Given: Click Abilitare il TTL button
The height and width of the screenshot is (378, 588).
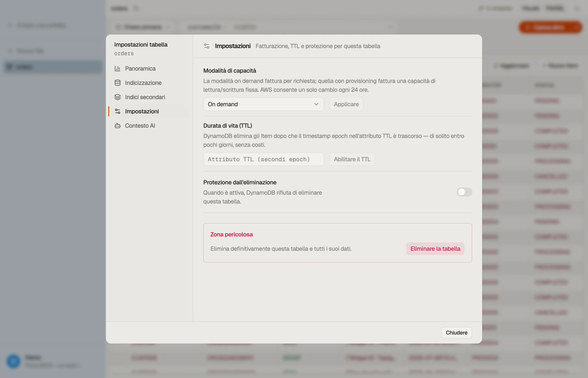Looking at the screenshot, I should pyautogui.click(x=352, y=159).
